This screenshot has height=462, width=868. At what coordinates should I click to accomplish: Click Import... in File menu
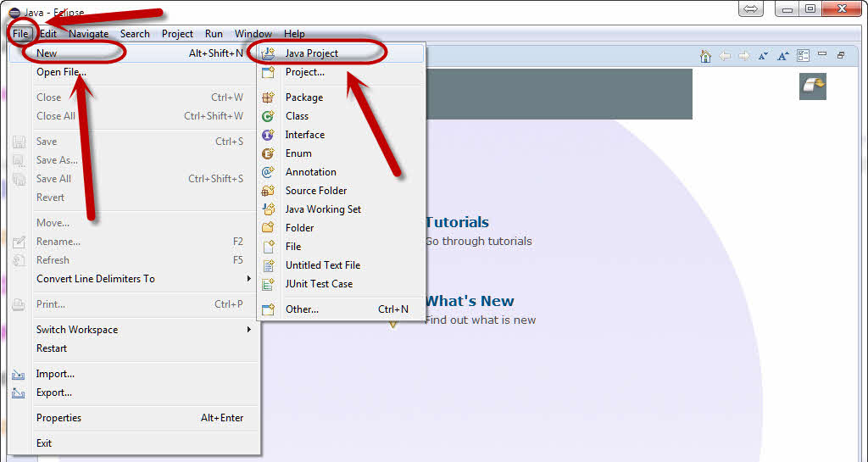[55, 374]
